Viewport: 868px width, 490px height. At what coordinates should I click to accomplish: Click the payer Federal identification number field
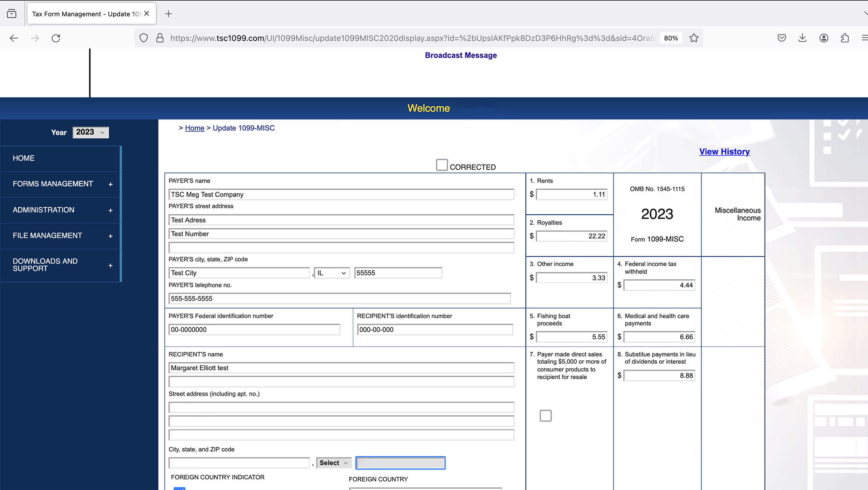pyautogui.click(x=254, y=329)
